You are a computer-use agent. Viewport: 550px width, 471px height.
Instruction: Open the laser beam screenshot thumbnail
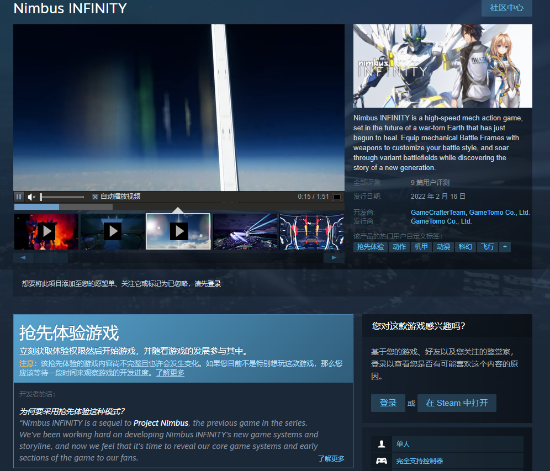[x=245, y=232]
